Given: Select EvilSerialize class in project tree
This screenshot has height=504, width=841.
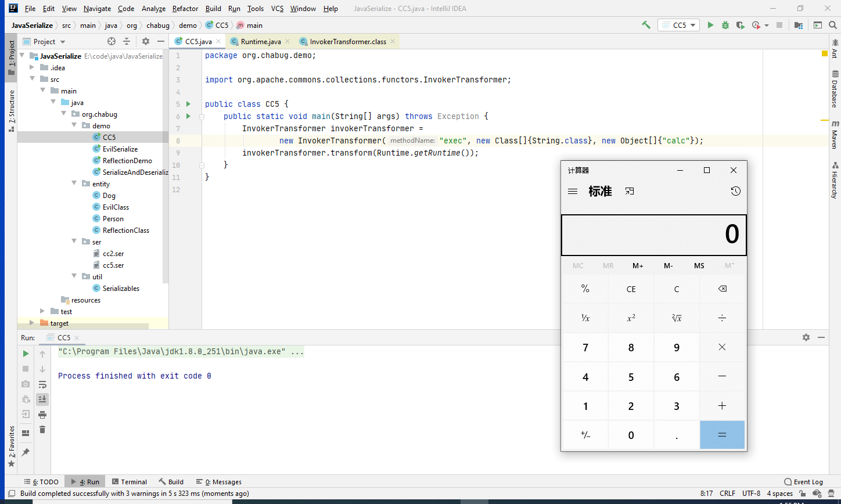Looking at the screenshot, I should 120,149.
